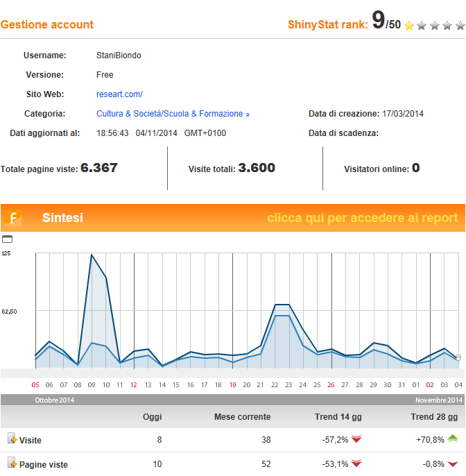Viewport: 466px width, 476px height.
Task: Click the circle marker at the chart's right end
Action: pos(458,357)
